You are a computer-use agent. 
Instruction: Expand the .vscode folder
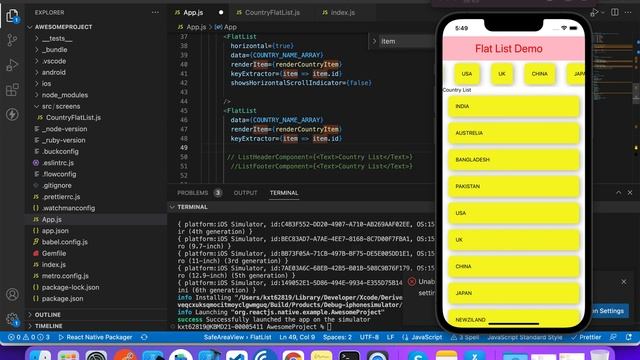pyautogui.click(x=54, y=61)
